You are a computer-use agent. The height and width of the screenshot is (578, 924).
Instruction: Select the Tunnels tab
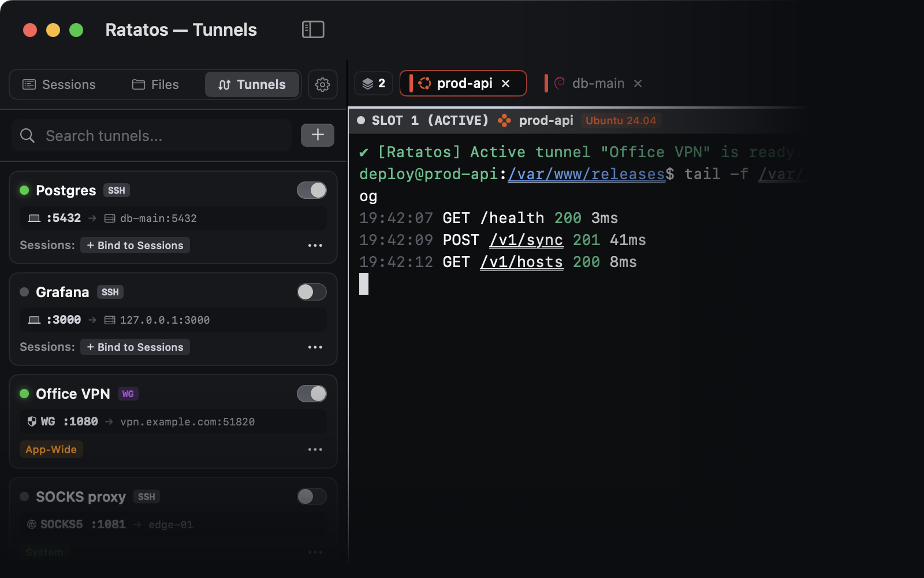coord(252,85)
